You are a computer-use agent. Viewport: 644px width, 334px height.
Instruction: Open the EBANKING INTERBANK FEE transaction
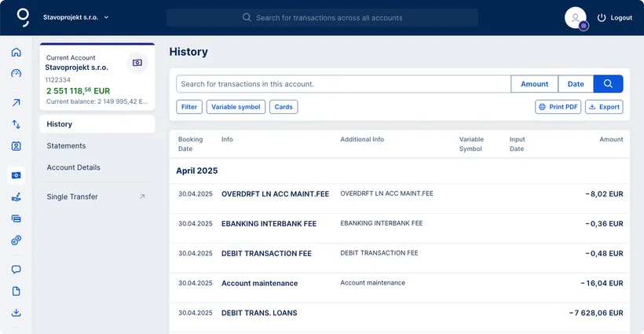(x=400, y=229)
